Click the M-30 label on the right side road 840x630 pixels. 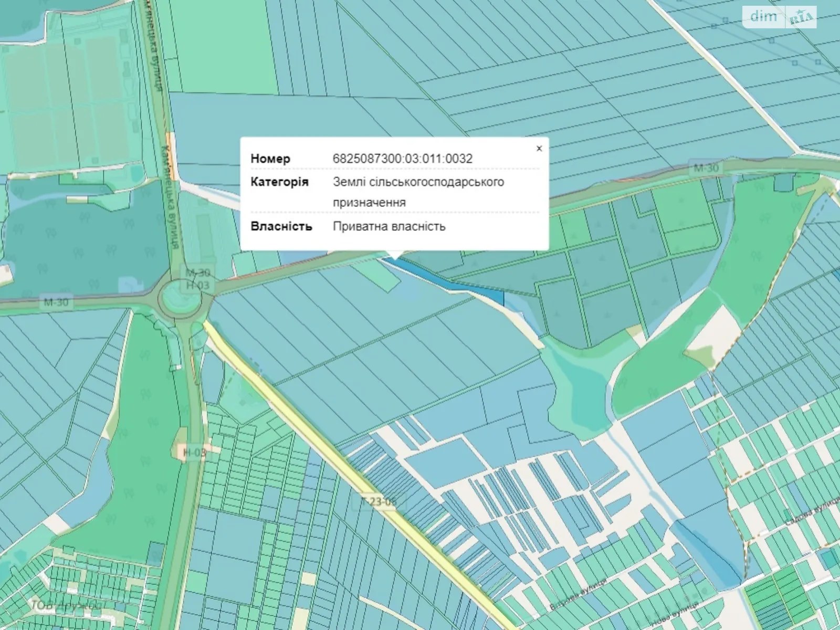pos(706,169)
